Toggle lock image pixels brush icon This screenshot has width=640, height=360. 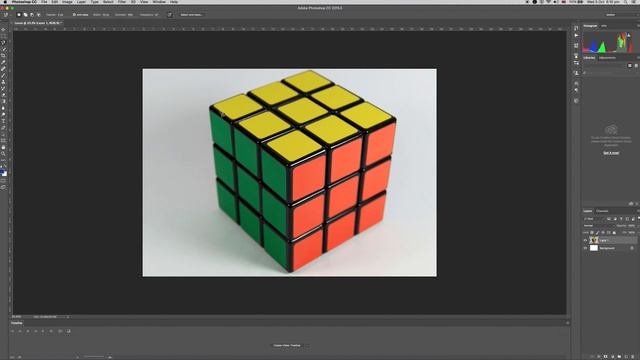598,233
